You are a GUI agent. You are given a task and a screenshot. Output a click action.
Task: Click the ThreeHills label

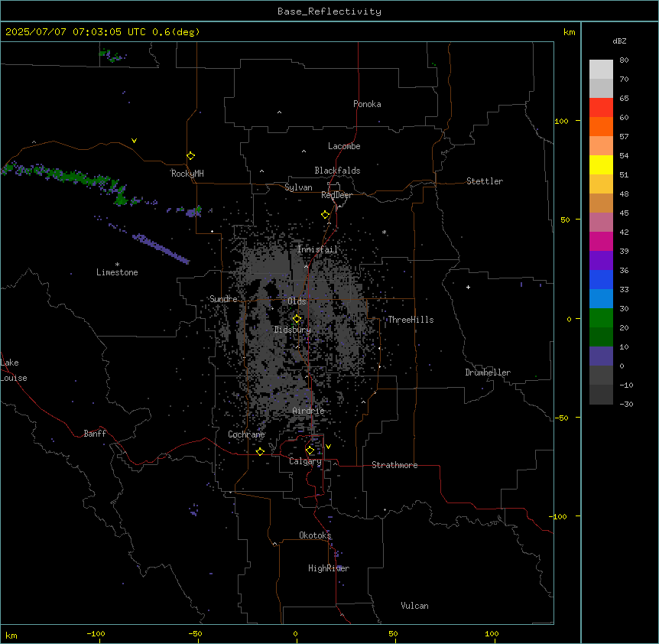411,320
